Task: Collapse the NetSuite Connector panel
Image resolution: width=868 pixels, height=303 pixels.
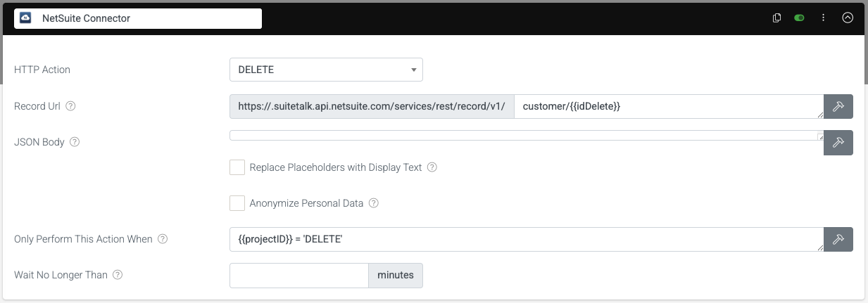Action: click(x=848, y=18)
